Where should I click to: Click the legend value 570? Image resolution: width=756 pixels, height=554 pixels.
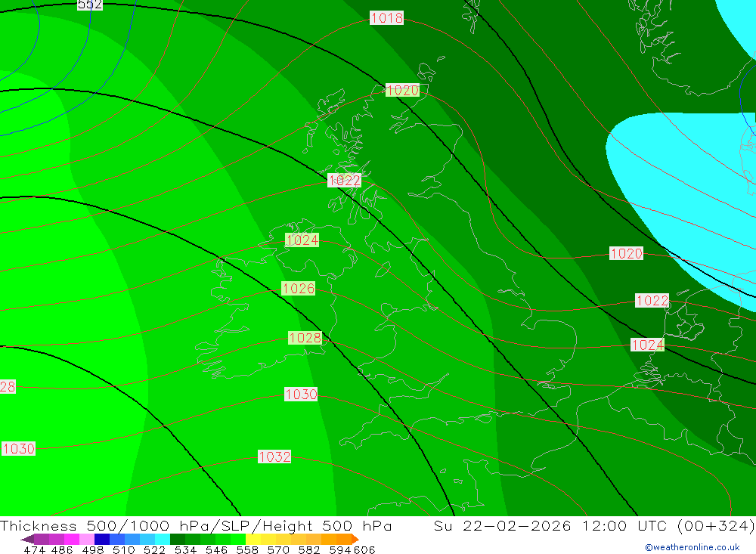click(277, 549)
